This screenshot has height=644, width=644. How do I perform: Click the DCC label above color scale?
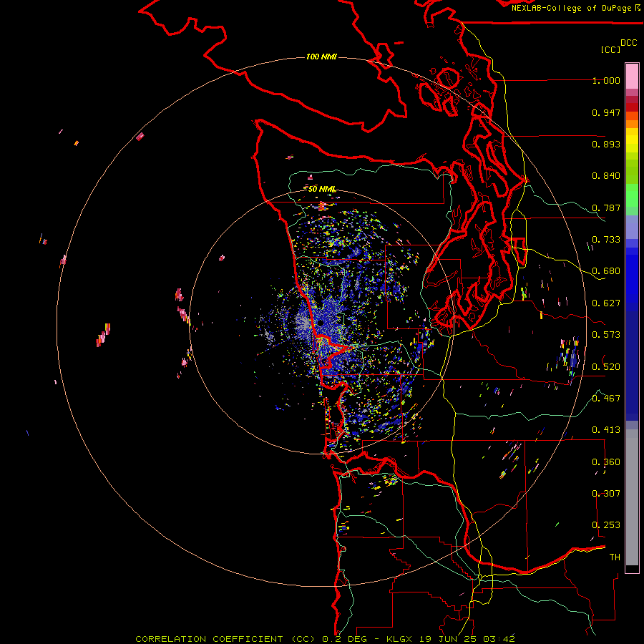(629, 43)
